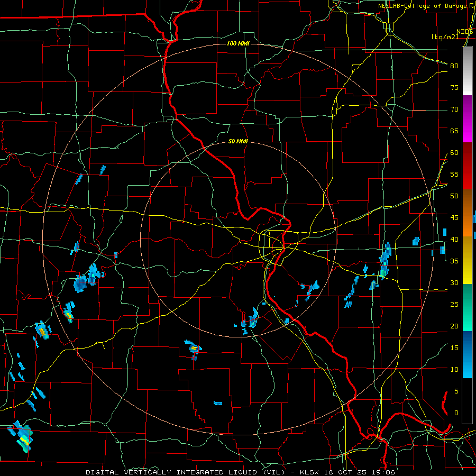Click the "0" value on the color scale

tap(456, 413)
